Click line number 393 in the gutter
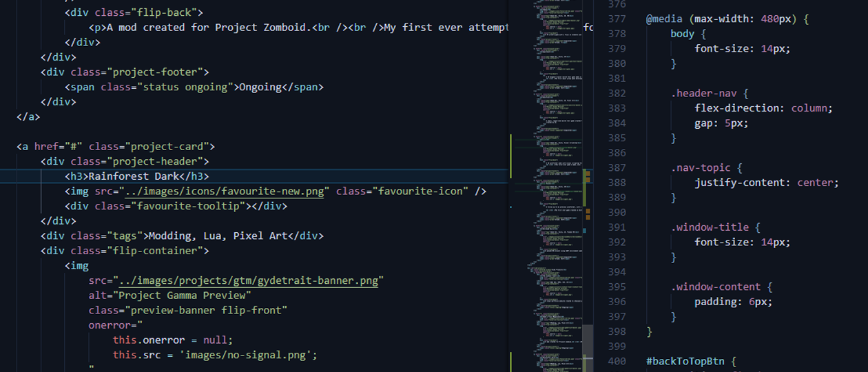 [x=617, y=257]
